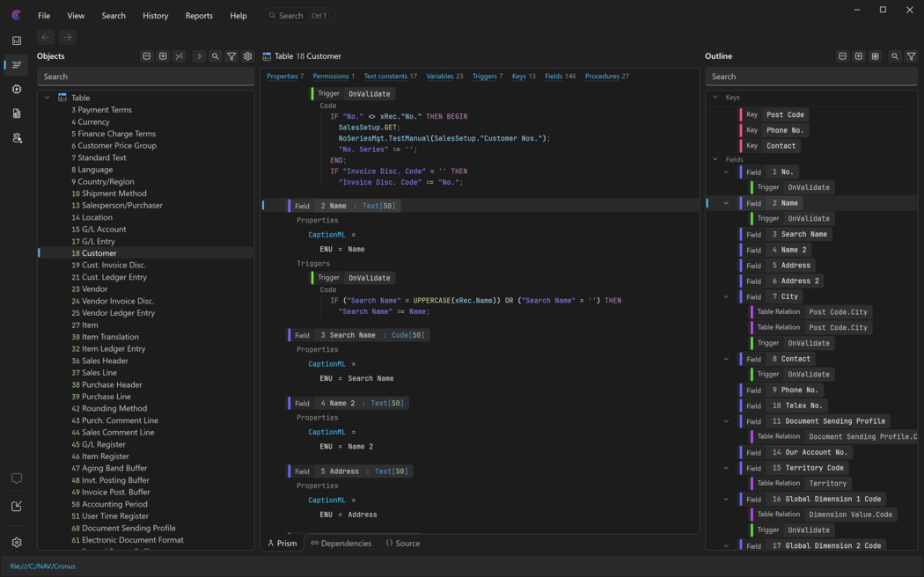Jump to Triggers 7 section link

[488, 76]
